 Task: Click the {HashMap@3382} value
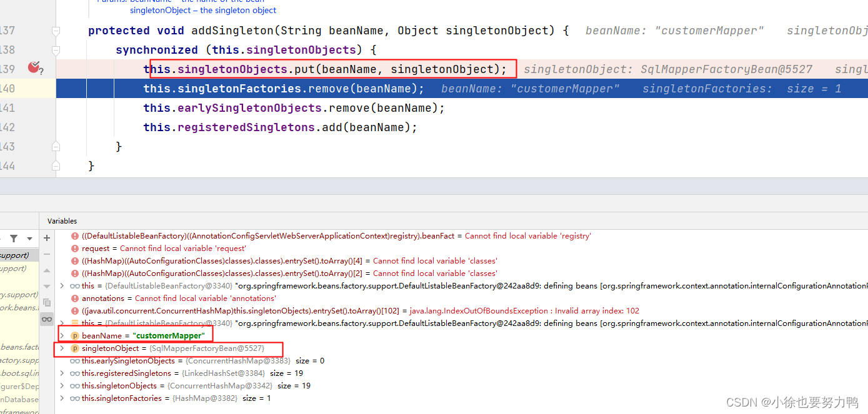(205, 398)
